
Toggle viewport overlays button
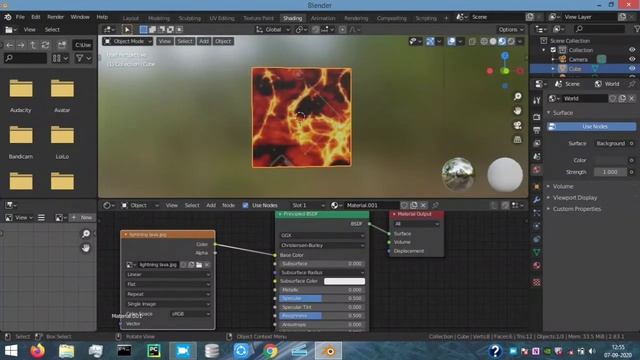[451, 41]
